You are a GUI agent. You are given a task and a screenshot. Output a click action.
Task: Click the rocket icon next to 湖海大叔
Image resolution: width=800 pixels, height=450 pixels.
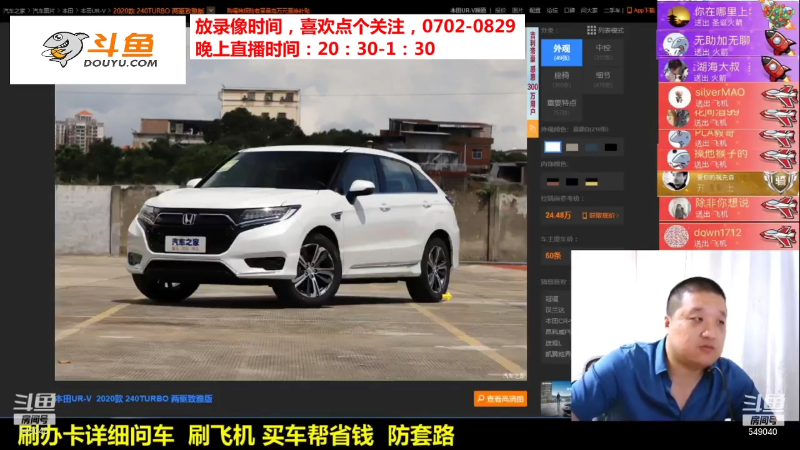pyautogui.click(x=776, y=68)
